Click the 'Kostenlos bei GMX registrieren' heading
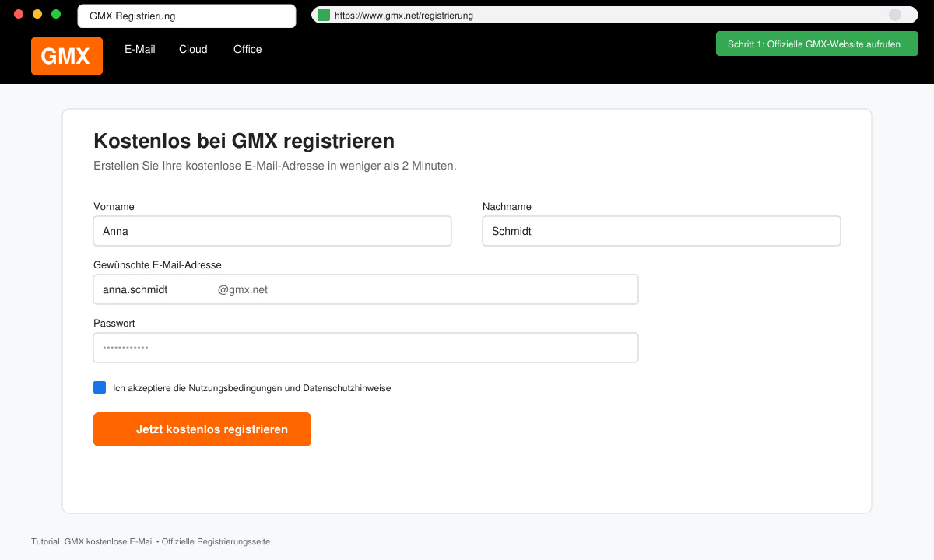The height and width of the screenshot is (560, 934). [x=244, y=141]
